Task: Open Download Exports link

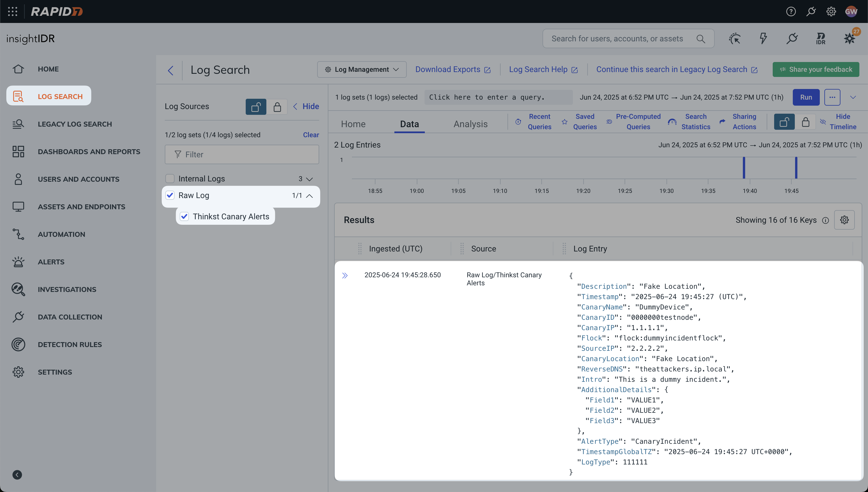Action: [453, 70]
